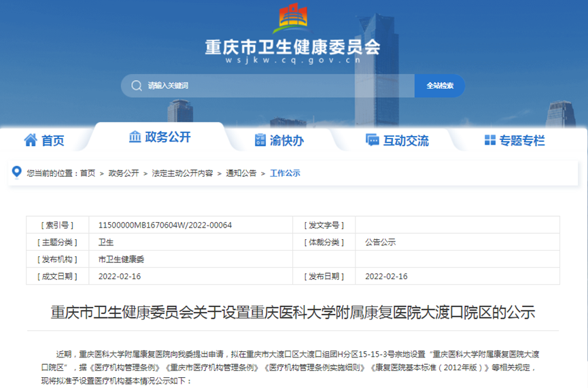Select index number 11500000MB1670604W/2022-00064
Image resolution: width=588 pixels, height=388 pixels.
(x=165, y=225)
